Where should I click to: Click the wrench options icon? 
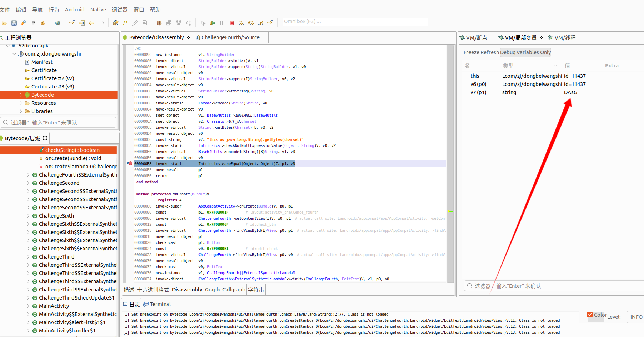coord(24,23)
